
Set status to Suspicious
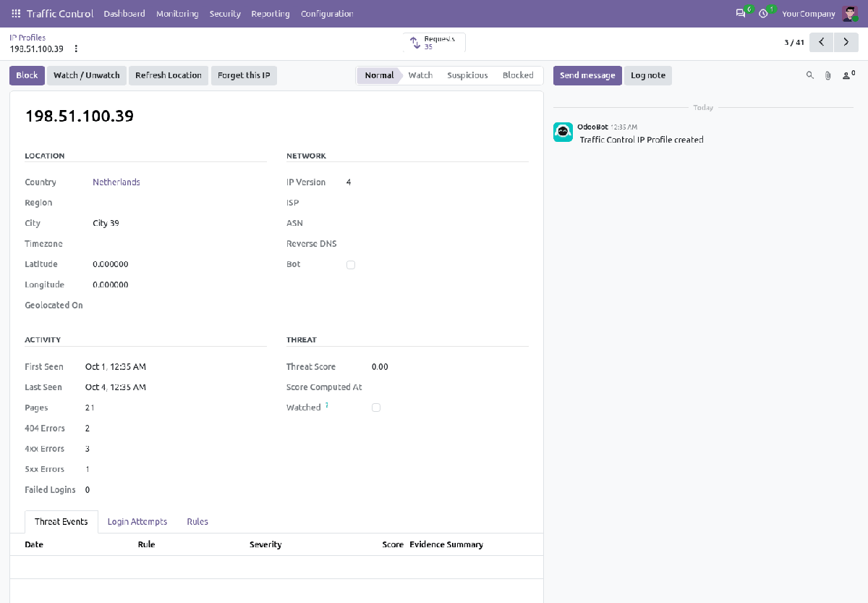[467, 75]
